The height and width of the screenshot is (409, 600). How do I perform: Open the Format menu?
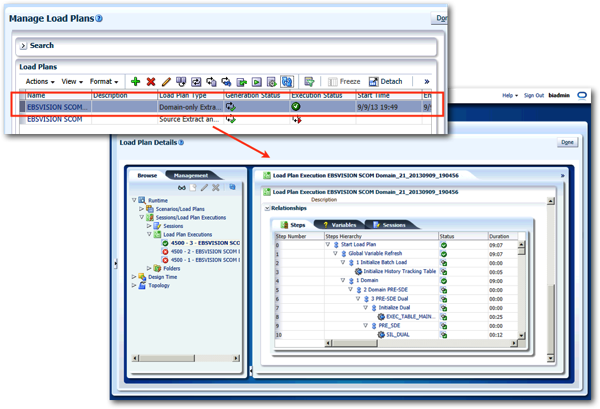click(104, 81)
